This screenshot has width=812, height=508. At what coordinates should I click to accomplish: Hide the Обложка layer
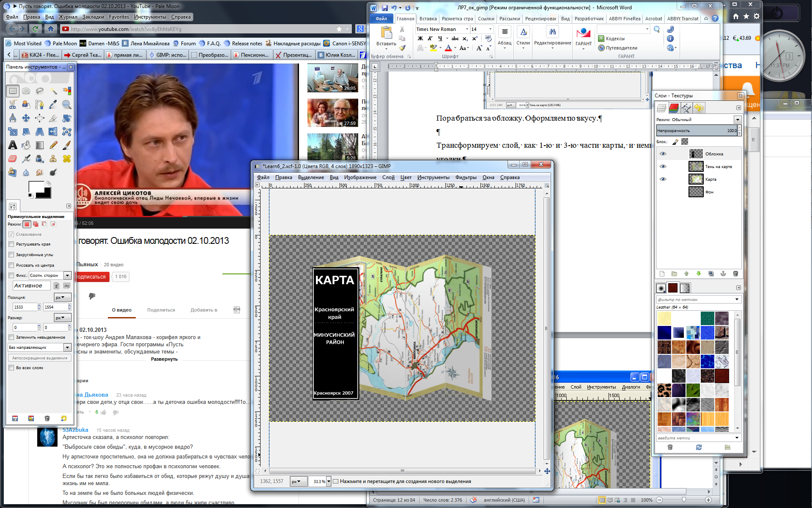[x=663, y=154]
